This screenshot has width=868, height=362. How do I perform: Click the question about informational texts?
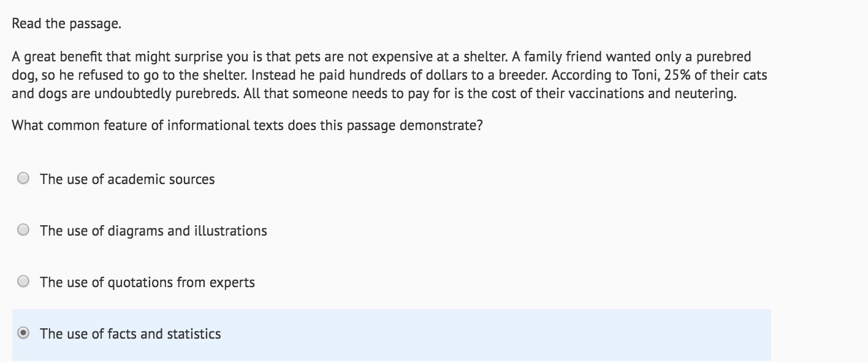[247, 126]
